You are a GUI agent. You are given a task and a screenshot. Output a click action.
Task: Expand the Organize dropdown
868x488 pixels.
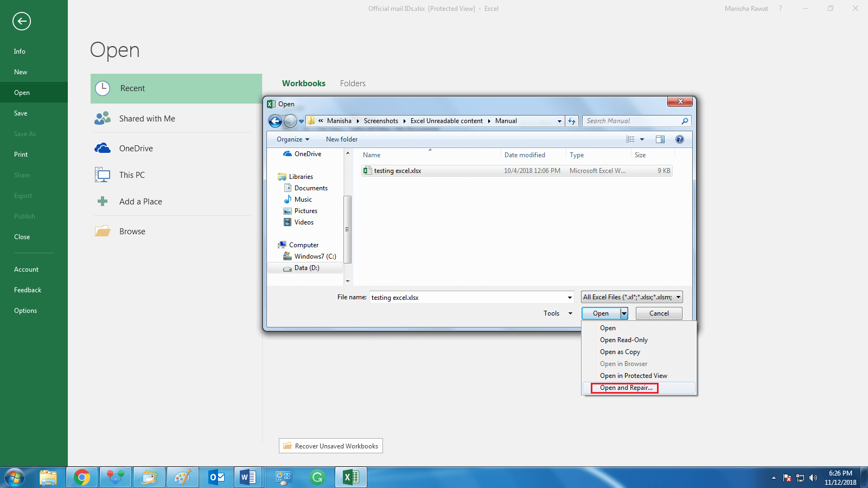[293, 139]
